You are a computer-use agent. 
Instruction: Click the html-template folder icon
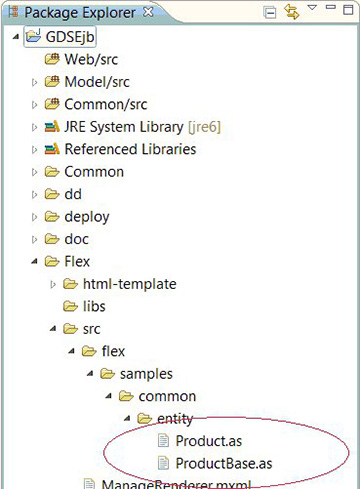pyautogui.click(x=71, y=284)
